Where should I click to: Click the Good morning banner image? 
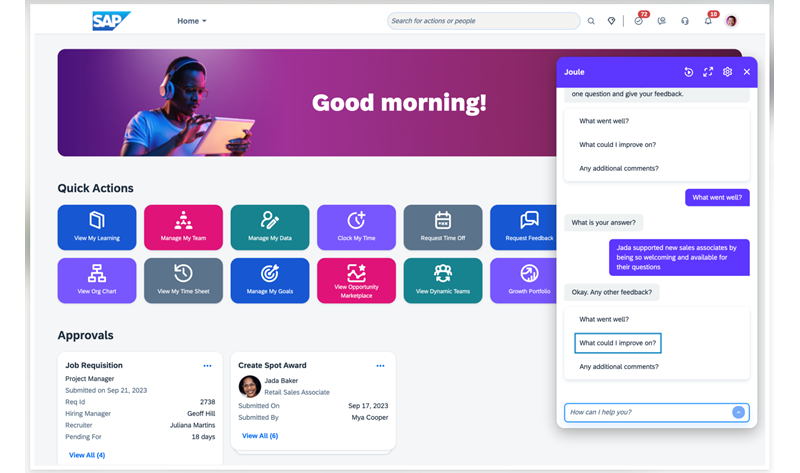click(307, 103)
